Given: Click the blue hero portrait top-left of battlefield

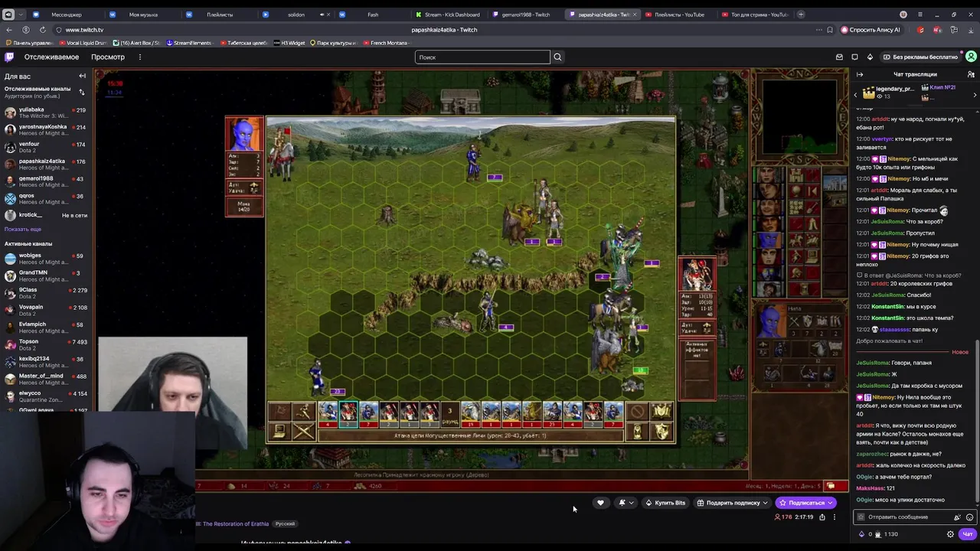Looking at the screenshot, I should (244, 135).
